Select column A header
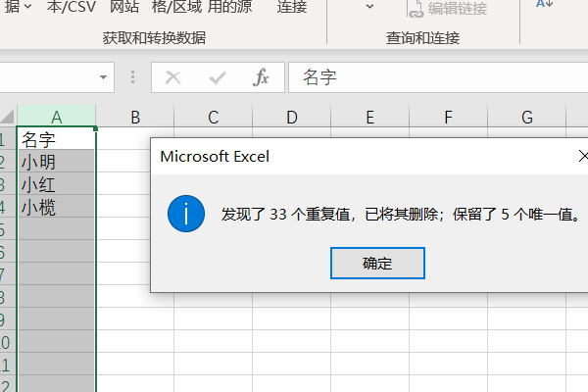The width and height of the screenshot is (588, 392). 56,117
